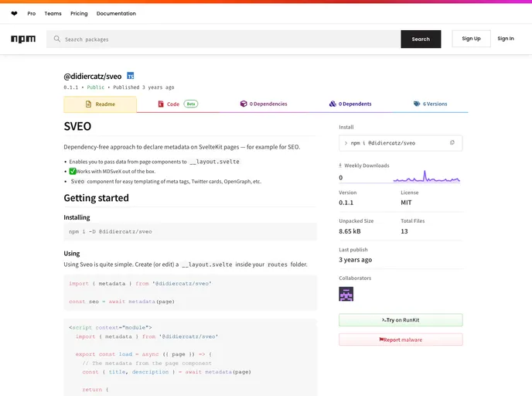Click the install command box 'npm i @didiercatz/sveo'
Screen dimensions: 532x396
[x=401, y=143]
